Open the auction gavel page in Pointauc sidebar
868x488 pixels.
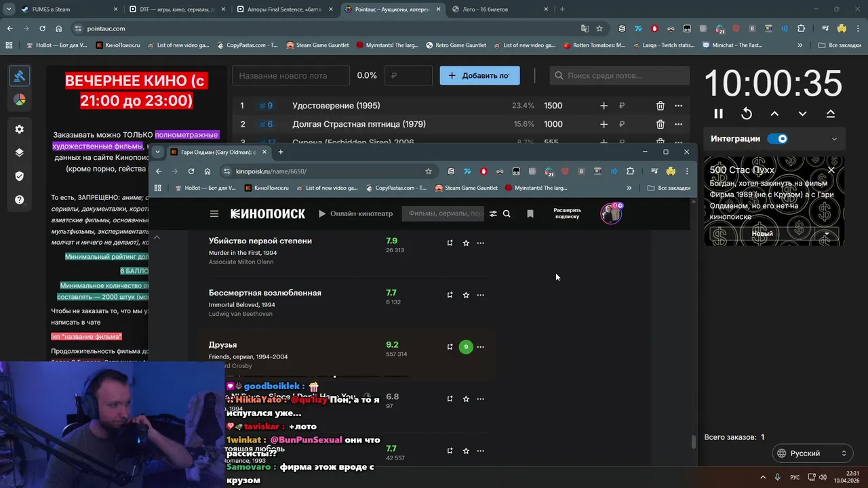[x=19, y=76]
